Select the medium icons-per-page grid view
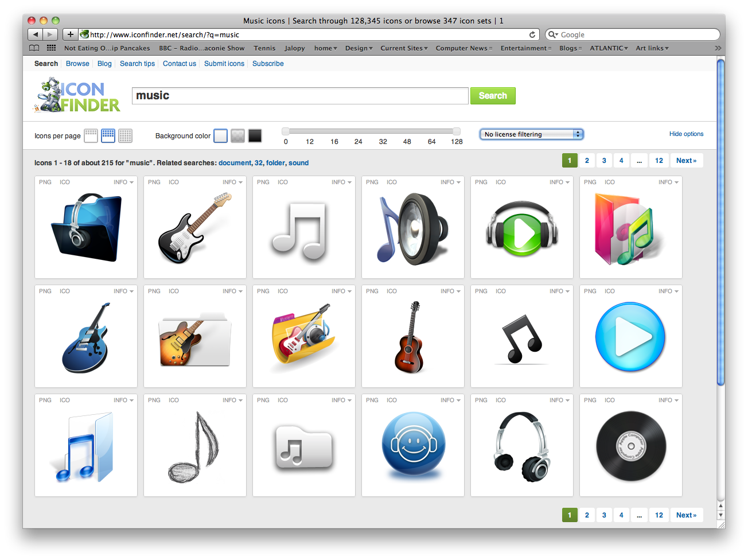Screen dimensions: 748x560 (x=108, y=135)
